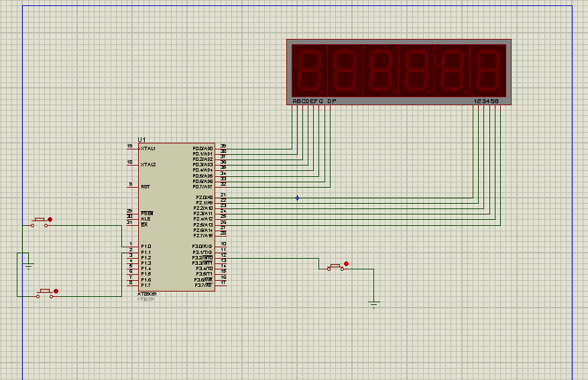The width and height of the screenshot is (588, 380).
Task: Click the 123456 digit-select pin label
Action: tap(486, 101)
